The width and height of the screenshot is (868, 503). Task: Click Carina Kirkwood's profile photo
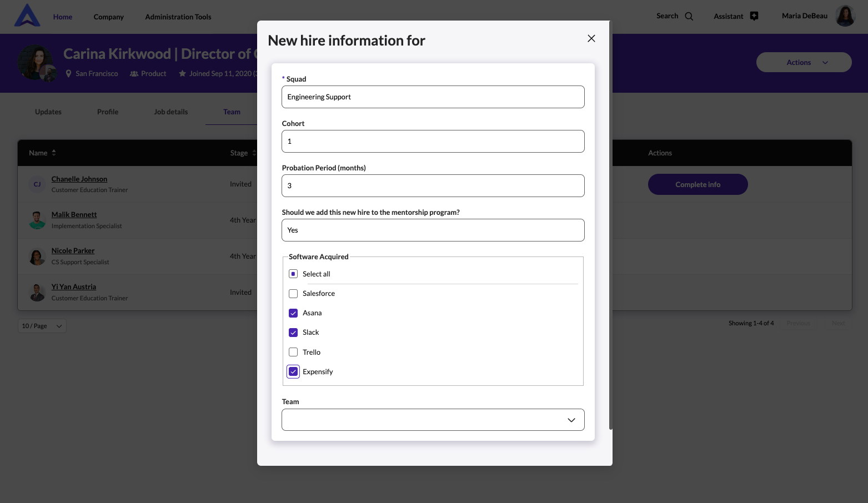(x=36, y=63)
